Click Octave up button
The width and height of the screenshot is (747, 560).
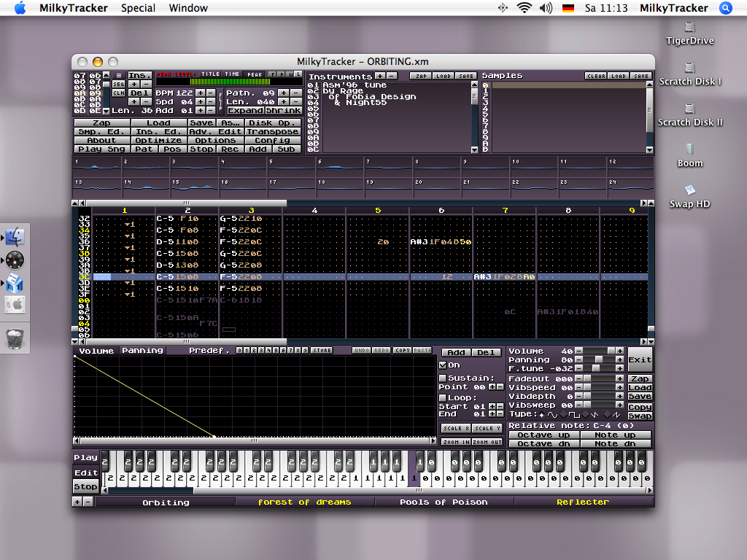[543, 435]
